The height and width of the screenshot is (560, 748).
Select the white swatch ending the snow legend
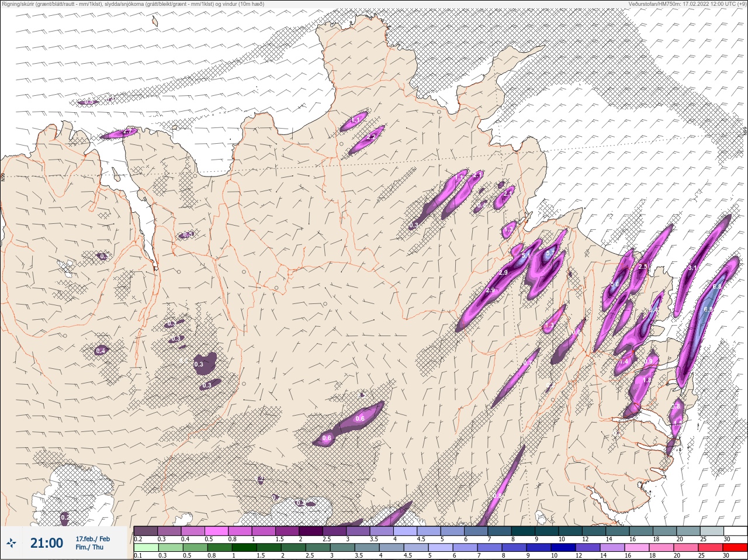(x=735, y=531)
